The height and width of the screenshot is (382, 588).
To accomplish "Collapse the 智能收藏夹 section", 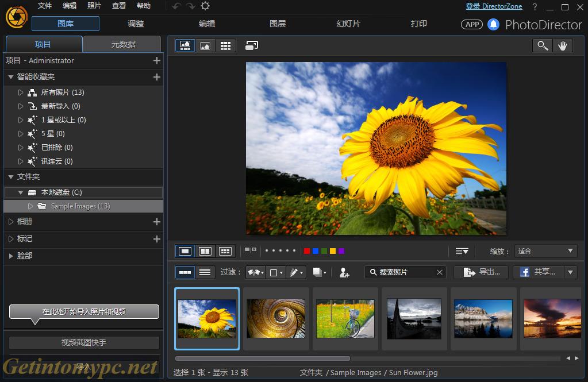I will point(10,77).
